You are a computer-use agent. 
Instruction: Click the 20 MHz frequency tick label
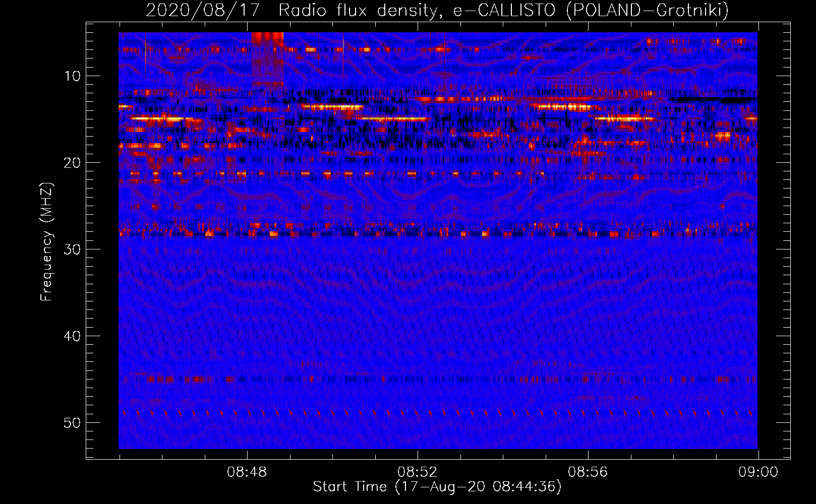(73, 163)
